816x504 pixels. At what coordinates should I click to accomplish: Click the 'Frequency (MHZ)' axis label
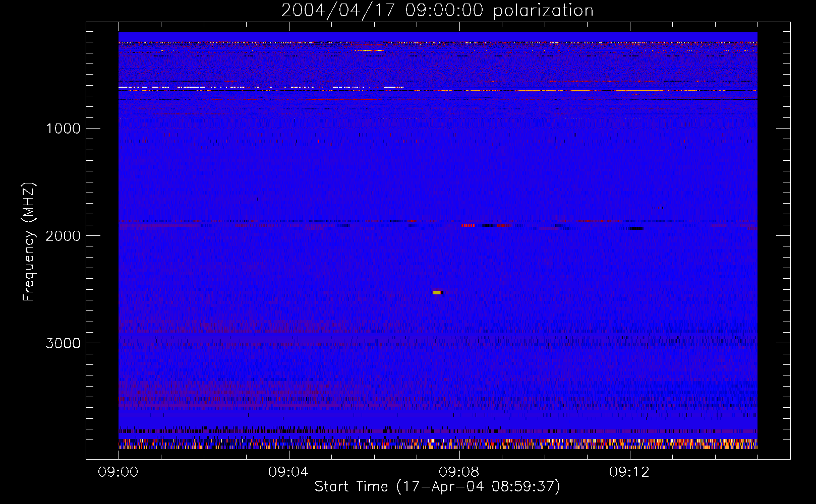(x=29, y=242)
